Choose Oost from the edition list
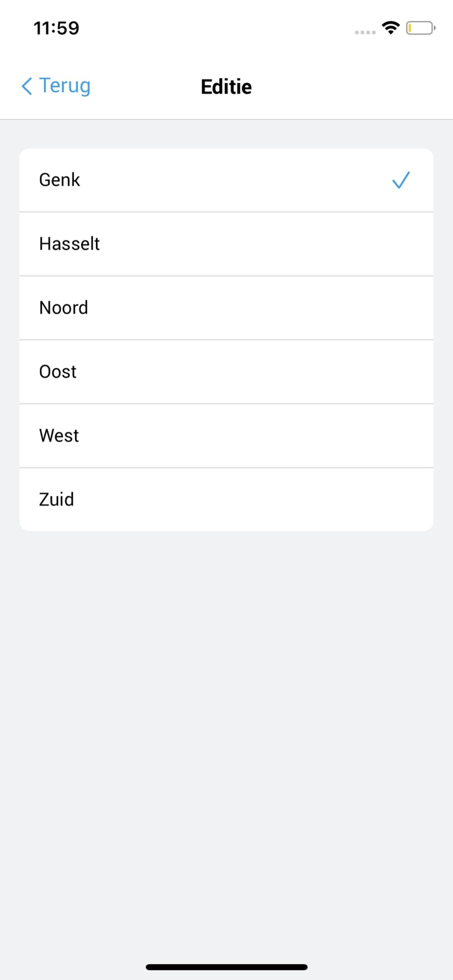This screenshot has height=980, width=453. point(226,371)
